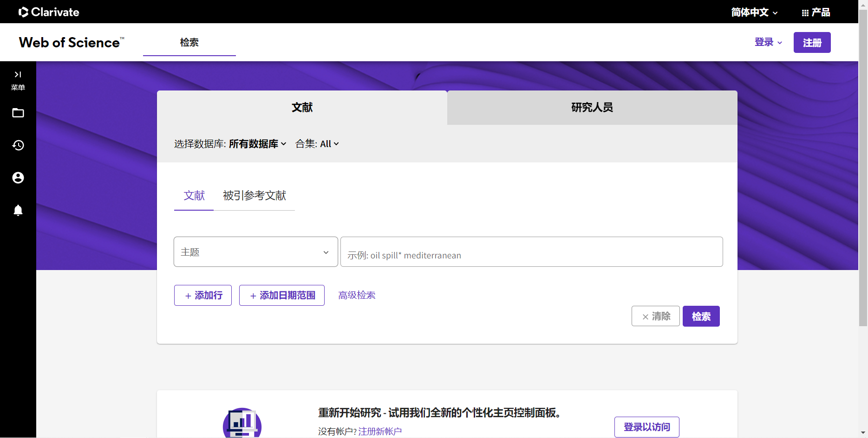Switch to the 研究人员 tab
Screen dimensions: 868x438
pyautogui.click(x=592, y=108)
